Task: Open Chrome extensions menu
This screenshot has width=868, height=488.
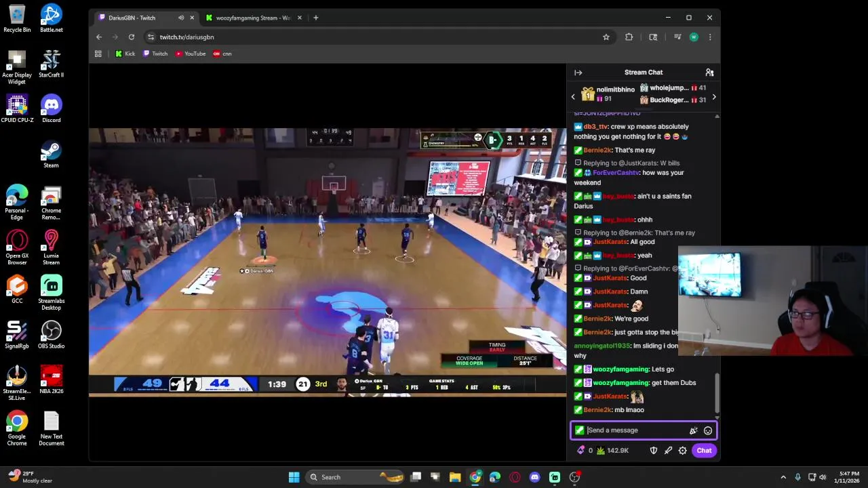Action: [x=629, y=37]
